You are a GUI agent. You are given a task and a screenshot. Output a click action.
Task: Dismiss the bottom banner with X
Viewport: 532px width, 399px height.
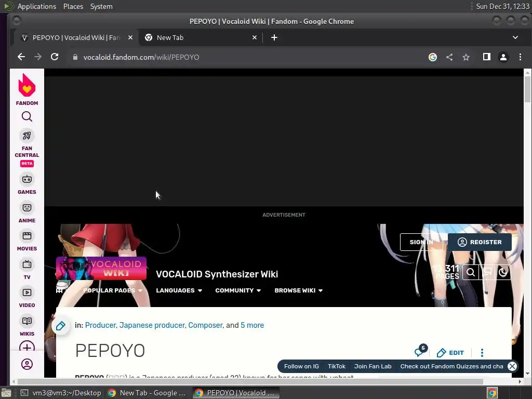512,366
